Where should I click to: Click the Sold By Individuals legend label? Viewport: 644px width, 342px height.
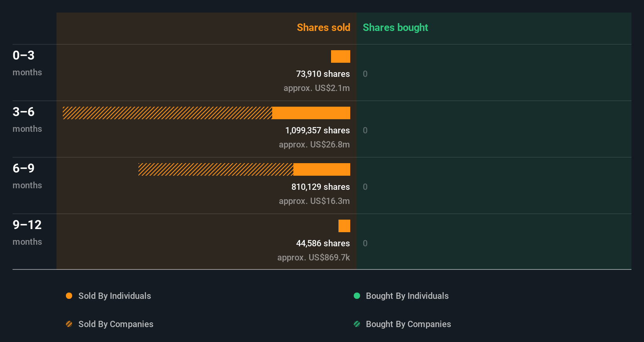[x=115, y=296]
